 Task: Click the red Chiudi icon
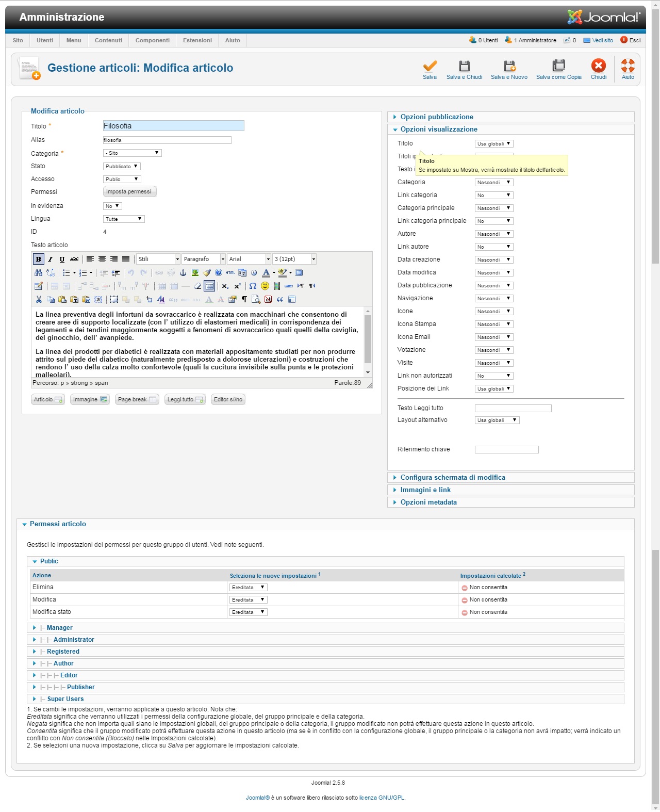[x=599, y=66]
